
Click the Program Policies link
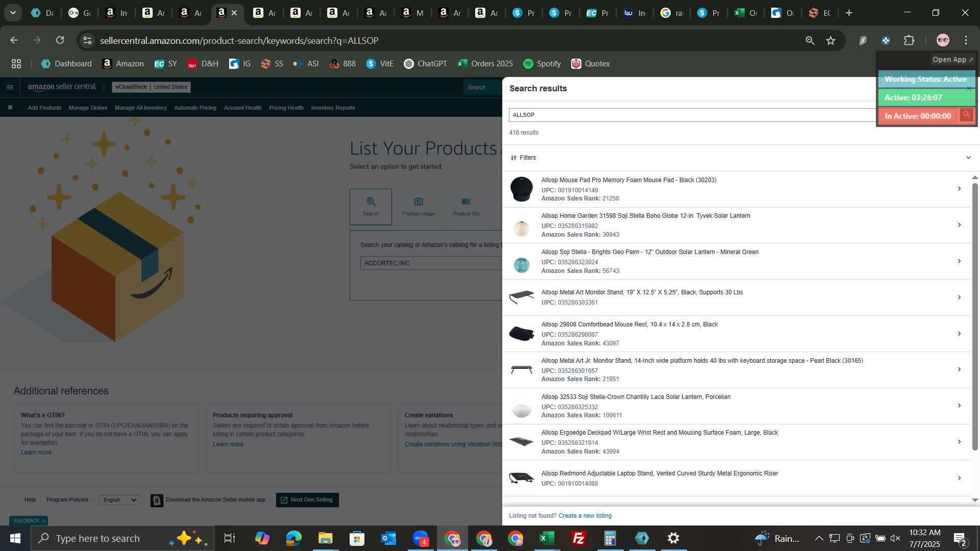click(x=67, y=500)
